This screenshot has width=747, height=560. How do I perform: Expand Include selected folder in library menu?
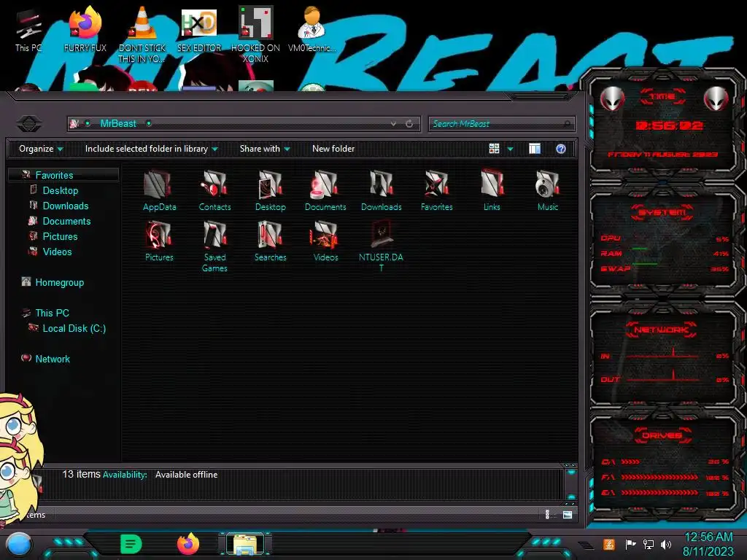point(151,149)
